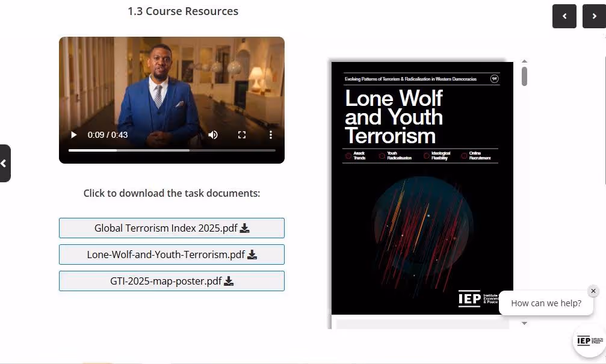606x364 pixels.
Task: Advance to the next page with the right arrow
Action: [x=594, y=16]
